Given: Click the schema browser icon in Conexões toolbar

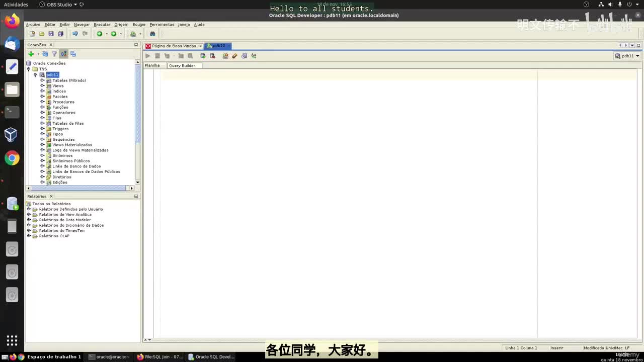Looking at the screenshot, I should point(63,54).
